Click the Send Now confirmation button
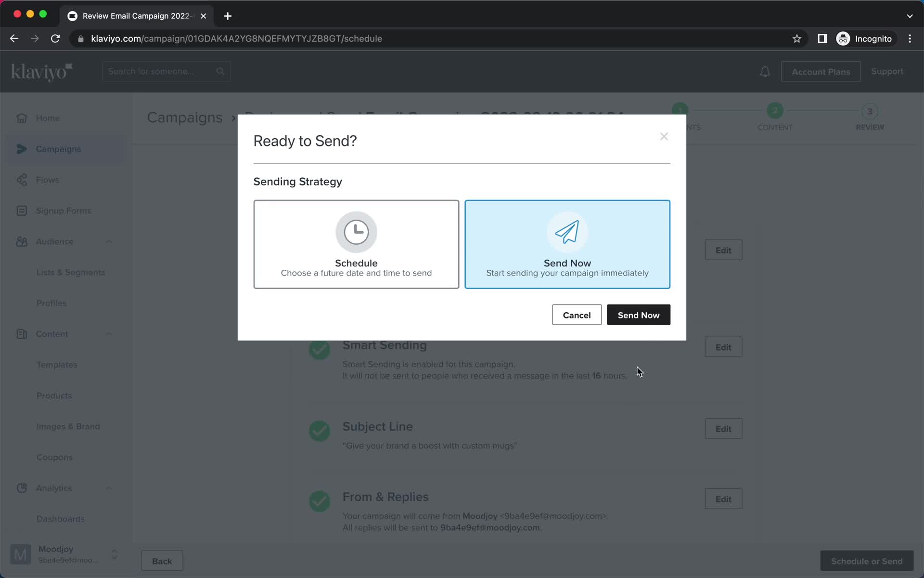The image size is (924, 578). click(x=639, y=315)
